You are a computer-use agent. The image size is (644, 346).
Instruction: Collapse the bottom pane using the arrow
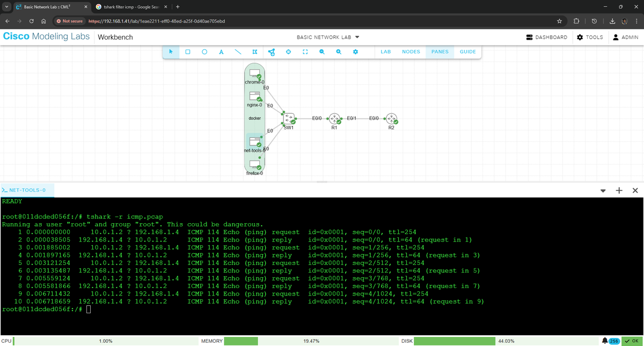[x=603, y=190]
